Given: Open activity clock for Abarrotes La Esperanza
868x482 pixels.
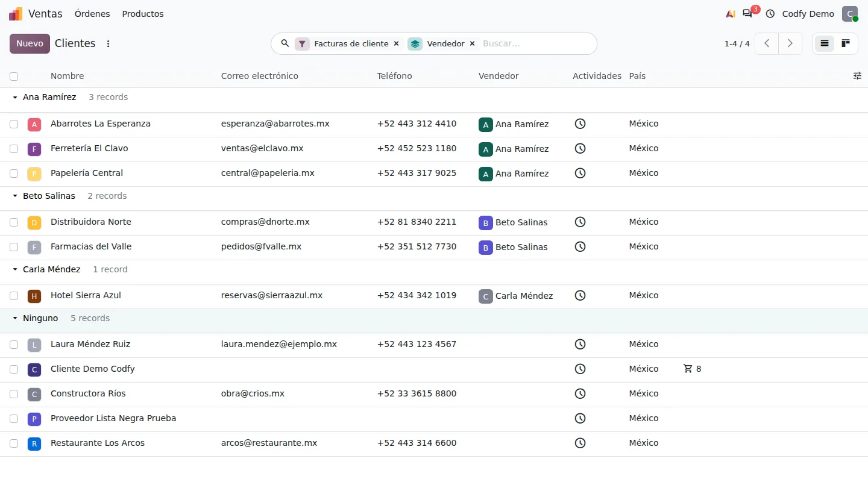Looking at the screenshot, I should 580,124.
